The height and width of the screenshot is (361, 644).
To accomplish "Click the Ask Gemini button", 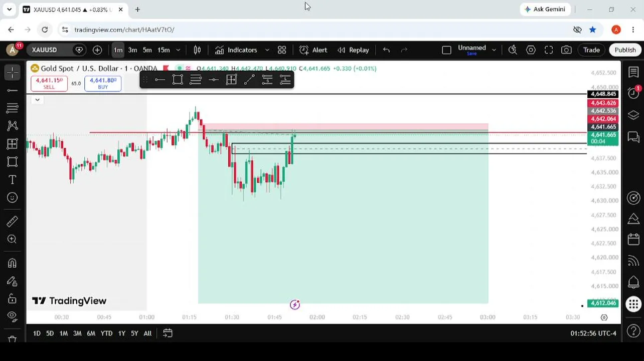I will click(545, 9).
